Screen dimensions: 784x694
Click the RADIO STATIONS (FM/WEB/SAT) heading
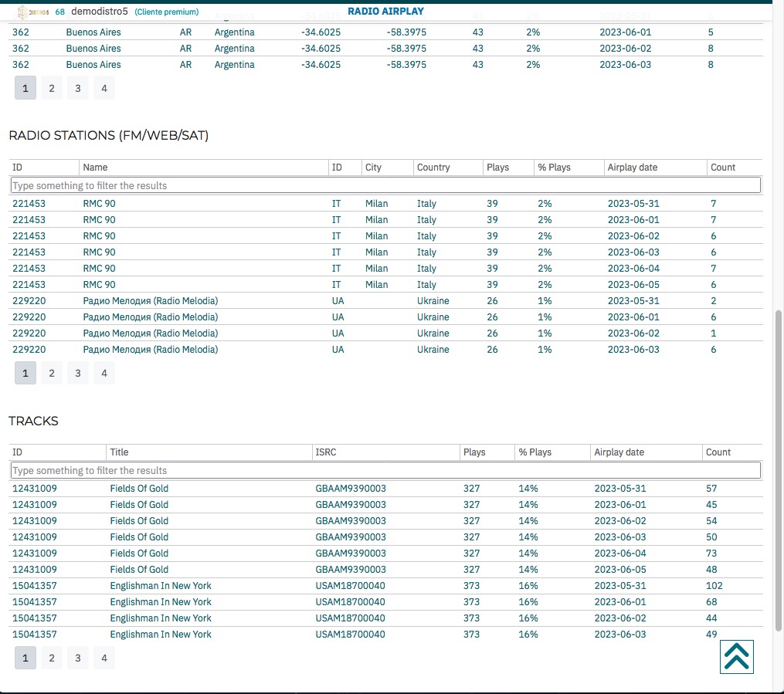pyautogui.click(x=108, y=135)
